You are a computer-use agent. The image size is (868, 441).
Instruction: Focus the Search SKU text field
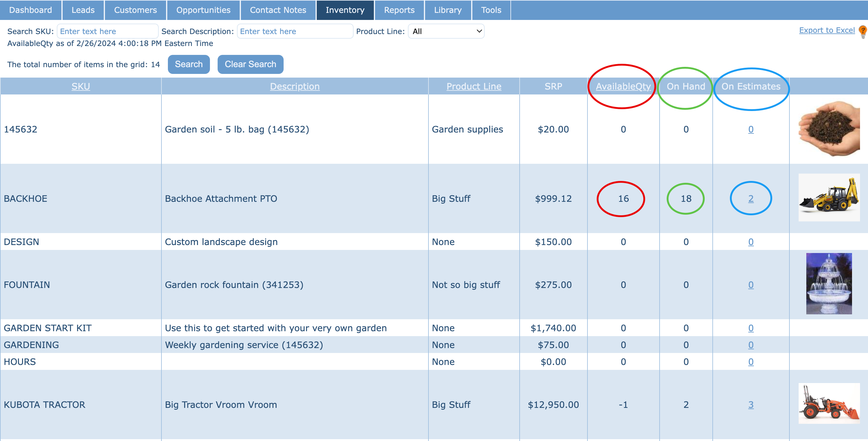107,31
